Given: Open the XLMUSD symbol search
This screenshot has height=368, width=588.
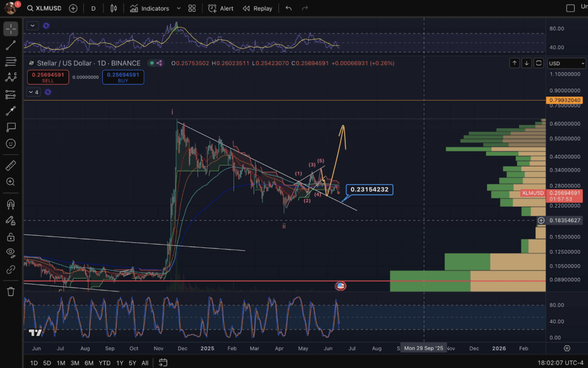Looking at the screenshot, I should click(44, 8).
